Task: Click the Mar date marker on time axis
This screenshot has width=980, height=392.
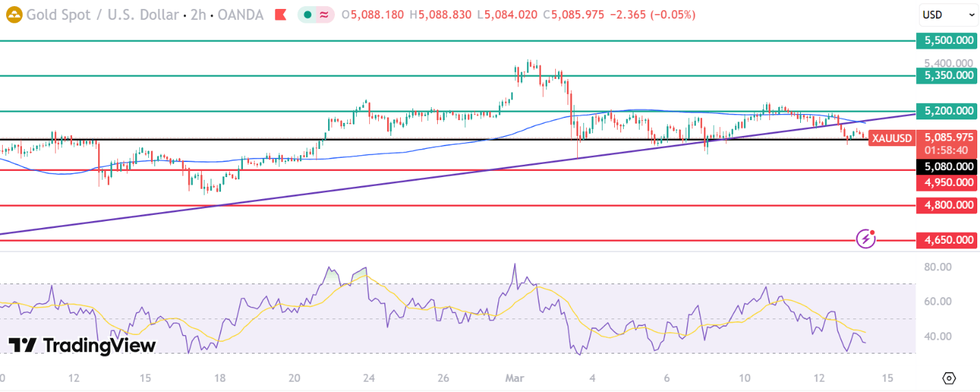Action: click(x=514, y=378)
